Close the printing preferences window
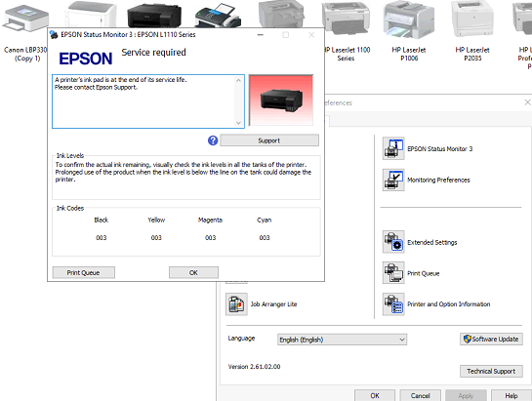This screenshot has height=401, width=532. coord(527,102)
